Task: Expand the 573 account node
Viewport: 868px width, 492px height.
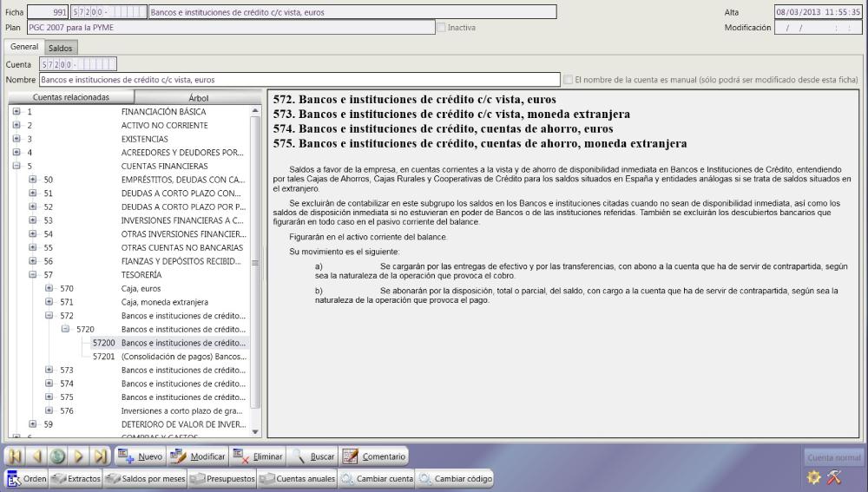Action: click(49, 369)
